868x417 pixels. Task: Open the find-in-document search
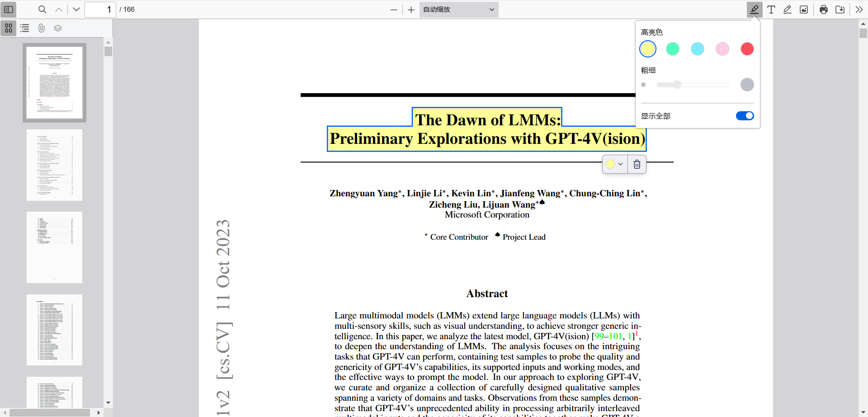click(x=42, y=9)
